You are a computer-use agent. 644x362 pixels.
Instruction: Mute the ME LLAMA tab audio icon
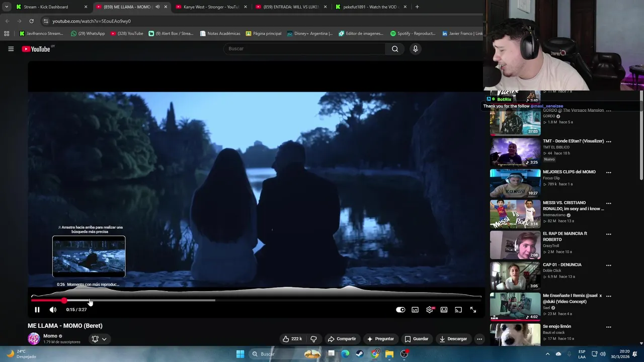(x=157, y=7)
